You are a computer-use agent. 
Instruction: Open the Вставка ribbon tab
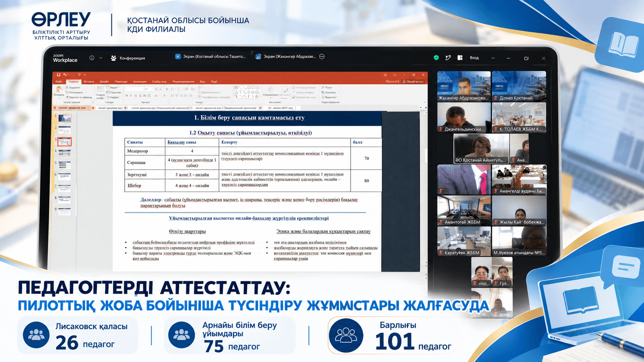click(x=89, y=82)
